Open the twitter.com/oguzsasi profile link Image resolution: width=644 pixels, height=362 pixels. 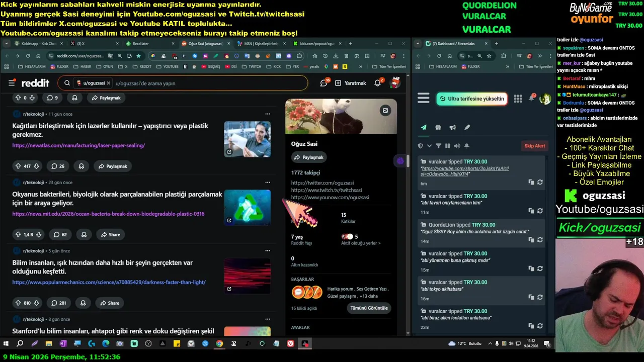pos(323,183)
